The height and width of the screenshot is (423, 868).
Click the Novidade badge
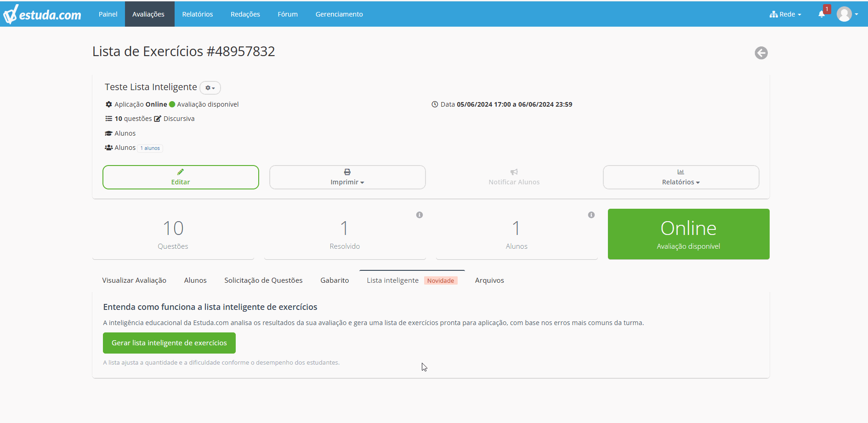[441, 280]
